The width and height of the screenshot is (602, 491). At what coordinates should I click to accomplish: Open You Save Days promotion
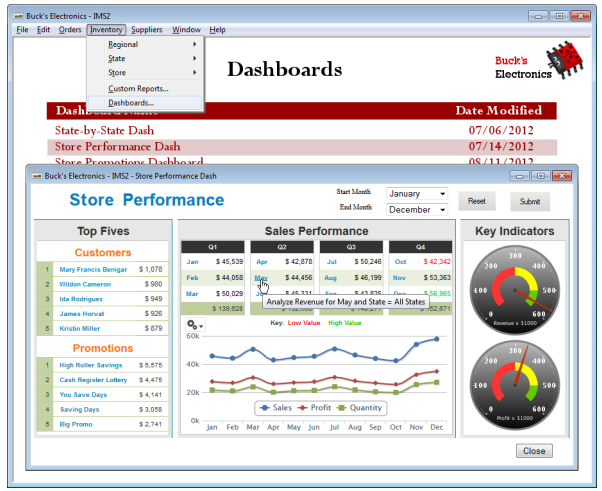coord(83,395)
